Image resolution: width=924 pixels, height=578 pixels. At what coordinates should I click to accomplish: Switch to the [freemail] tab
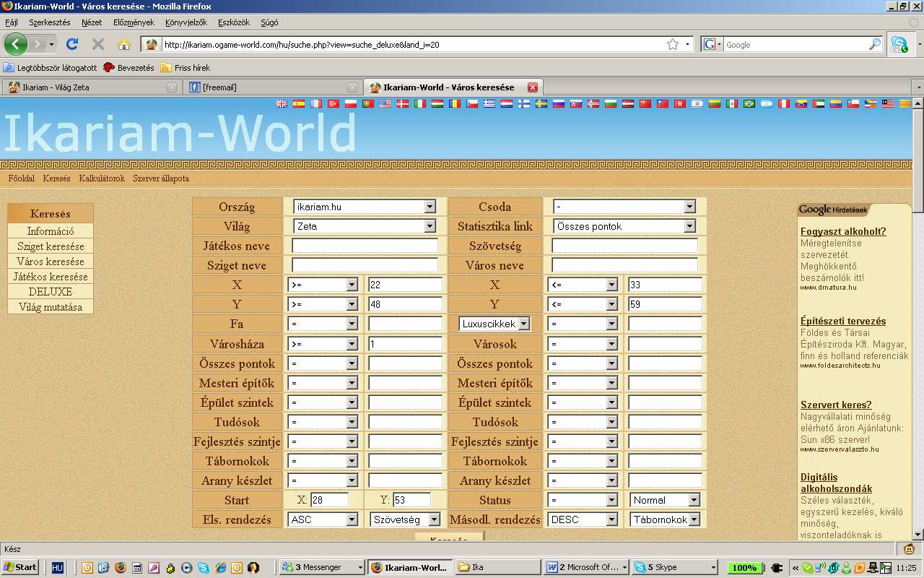(x=272, y=87)
